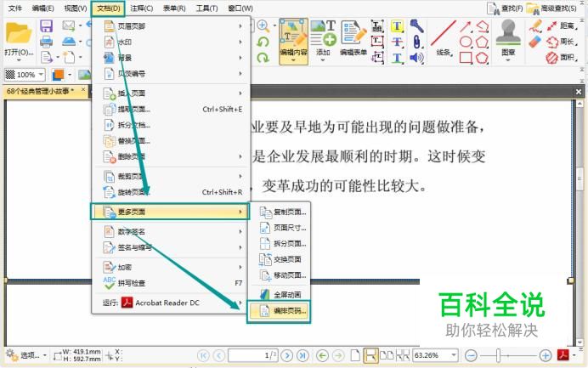Image resolution: width=588 pixels, height=368 pixels.
Task: Open the 编辑(E) menu
Action: click(42, 8)
